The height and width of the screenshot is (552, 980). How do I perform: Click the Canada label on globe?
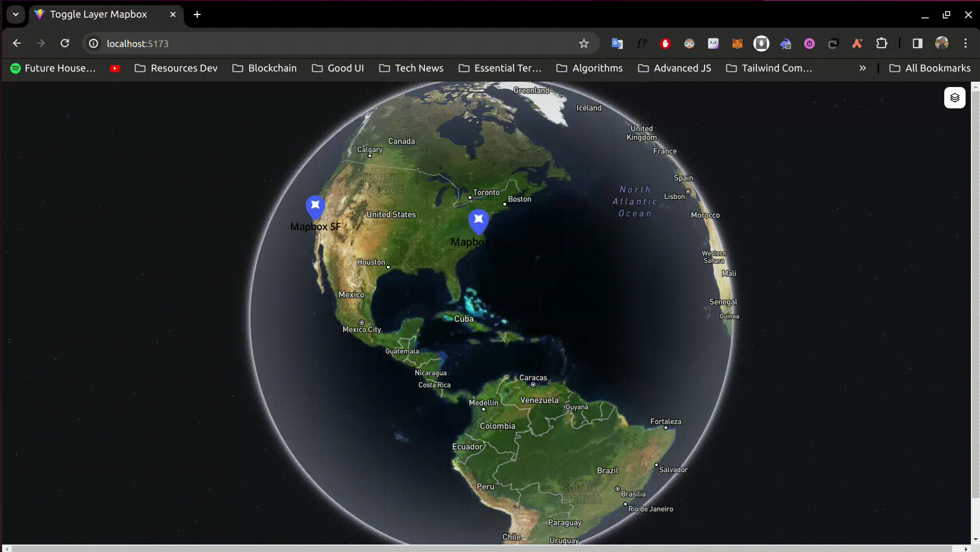tap(401, 141)
